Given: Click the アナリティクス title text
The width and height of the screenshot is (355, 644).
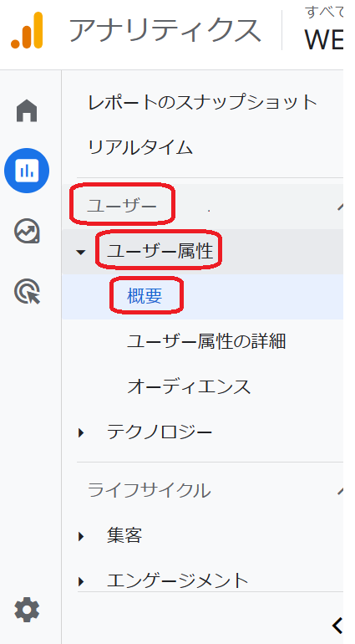Looking at the screenshot, I should point(165,30).
